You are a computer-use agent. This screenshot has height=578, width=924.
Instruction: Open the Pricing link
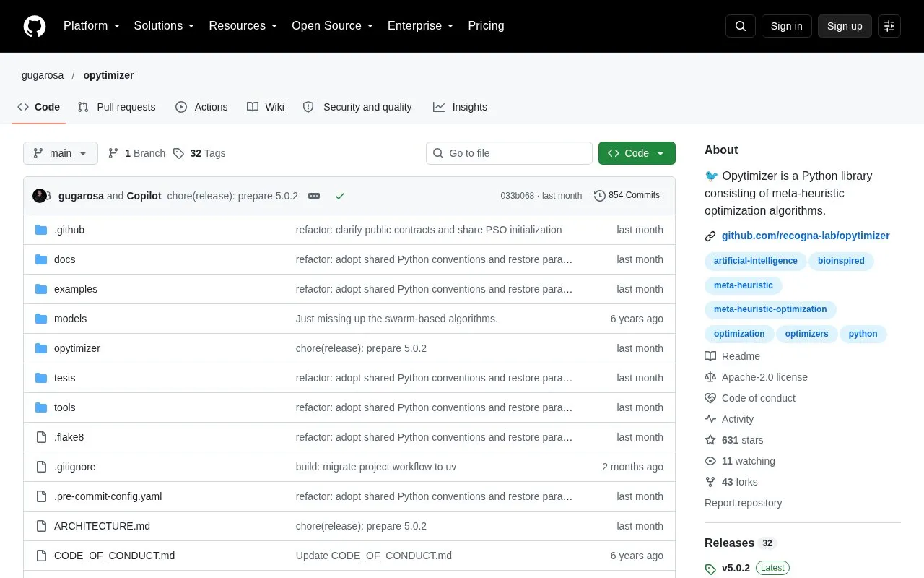pos(486,26)
